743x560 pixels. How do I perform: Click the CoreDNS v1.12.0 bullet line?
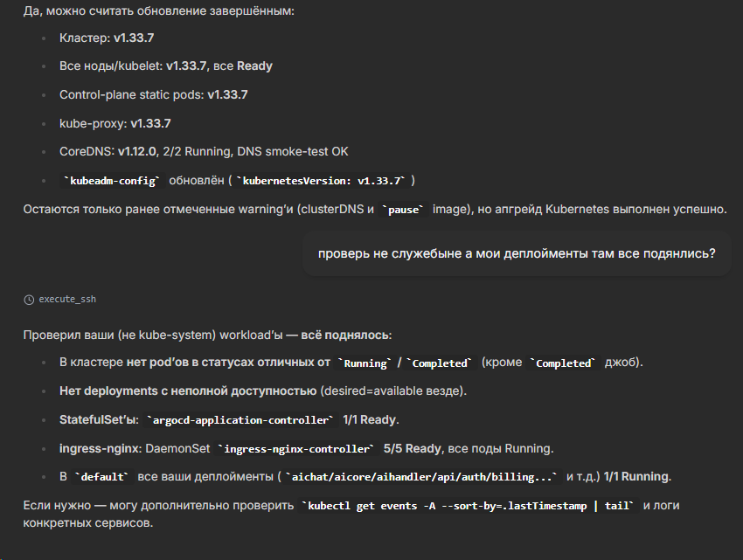coord(204,151)
